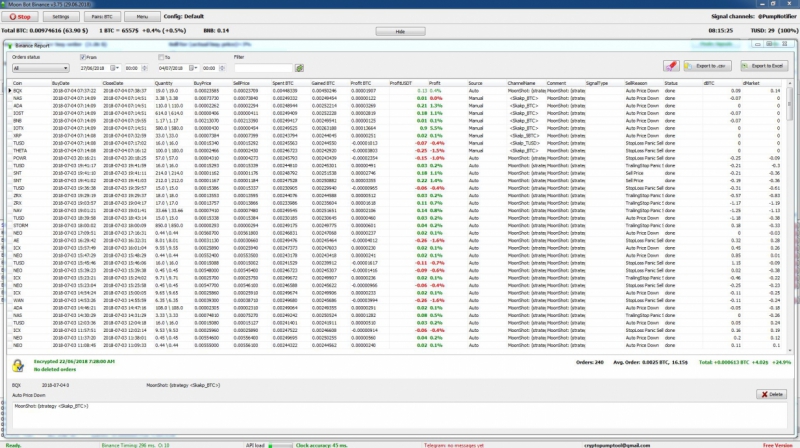Screen dimensions: 800x448
Task: Click the Hide button
Action: click(400, 31)
